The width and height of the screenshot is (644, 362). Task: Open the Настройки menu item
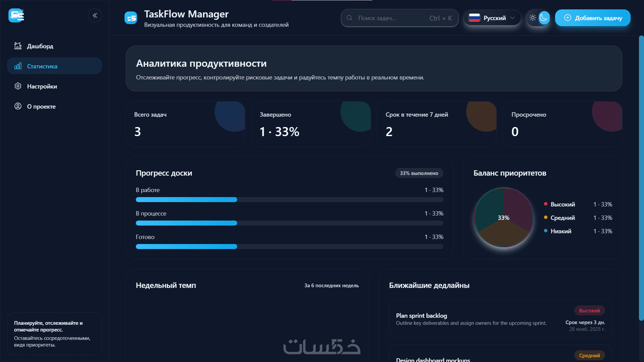tap(42, 86)
